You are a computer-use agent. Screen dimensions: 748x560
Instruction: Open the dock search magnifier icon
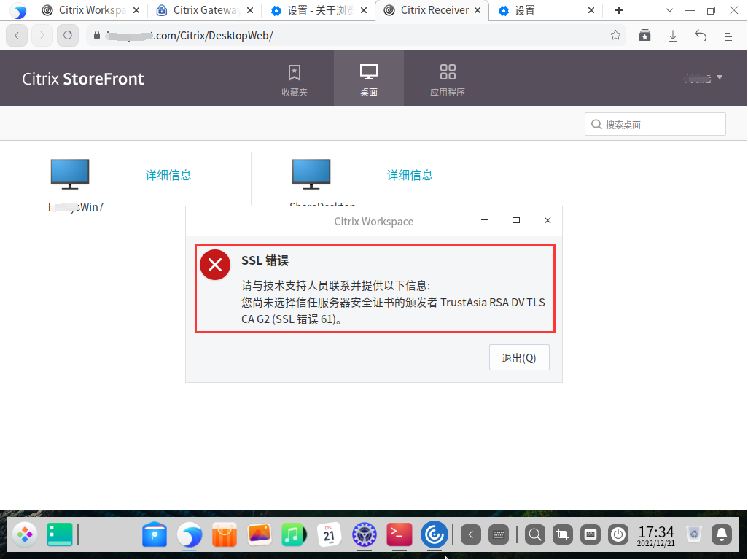[535, 534]
